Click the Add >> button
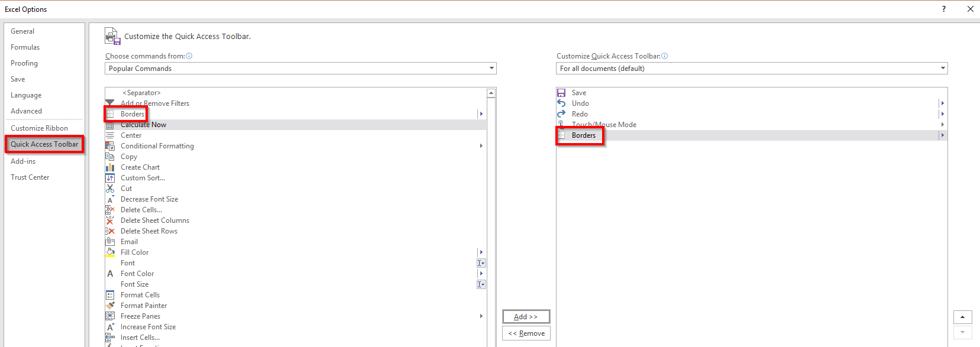The width and height of the screenshot is (980, 347). (526, 317)
